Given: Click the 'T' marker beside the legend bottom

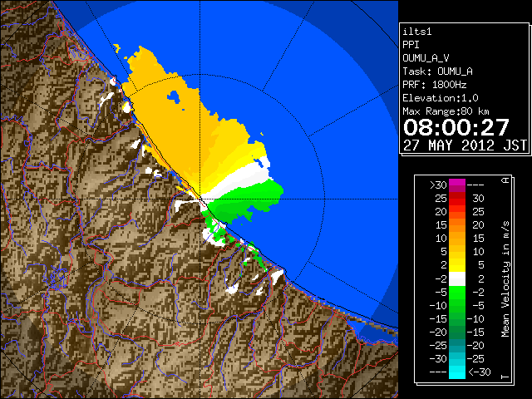Looking at the screenshot, I should [505, 377].
